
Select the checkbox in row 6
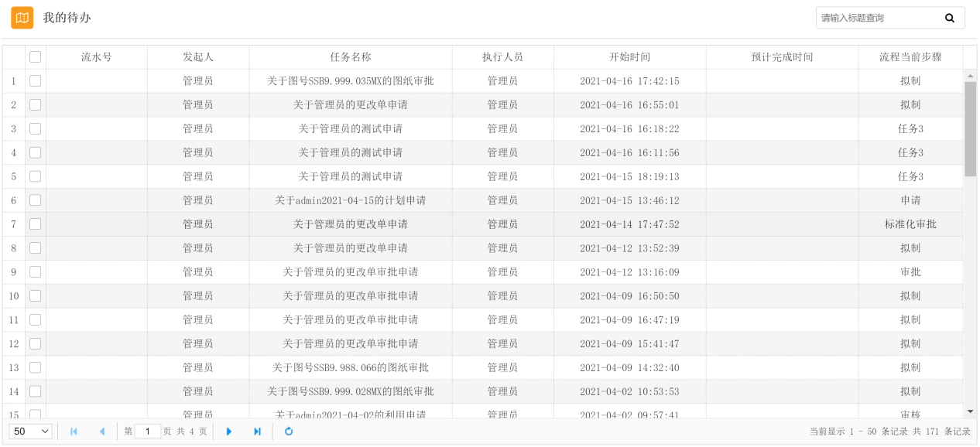[36, 200]
